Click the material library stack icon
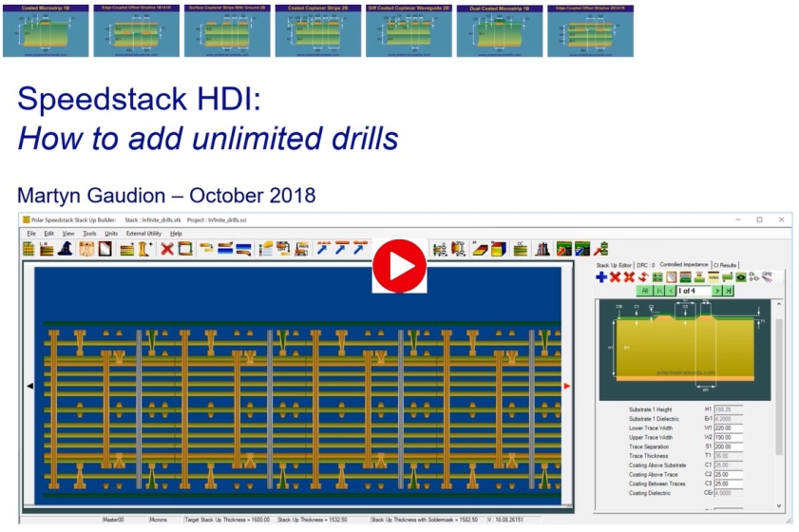Viewport: 799px width, 532px height. (x=47, y=249)
